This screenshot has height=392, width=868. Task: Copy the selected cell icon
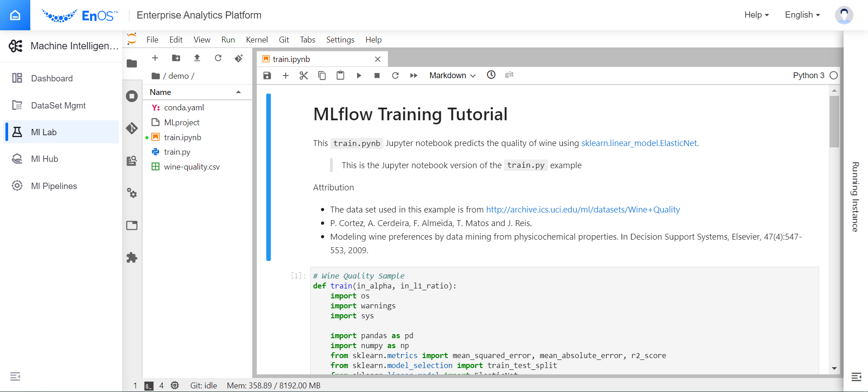(x=322, y=76)
